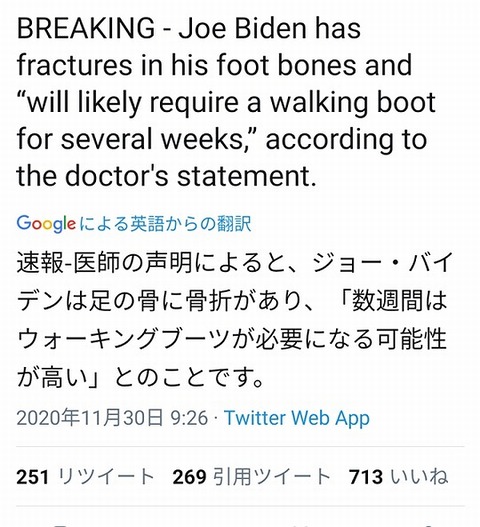Show who liked via 713 いいね
The image size is (480, 527).
(x=398, y=477)
